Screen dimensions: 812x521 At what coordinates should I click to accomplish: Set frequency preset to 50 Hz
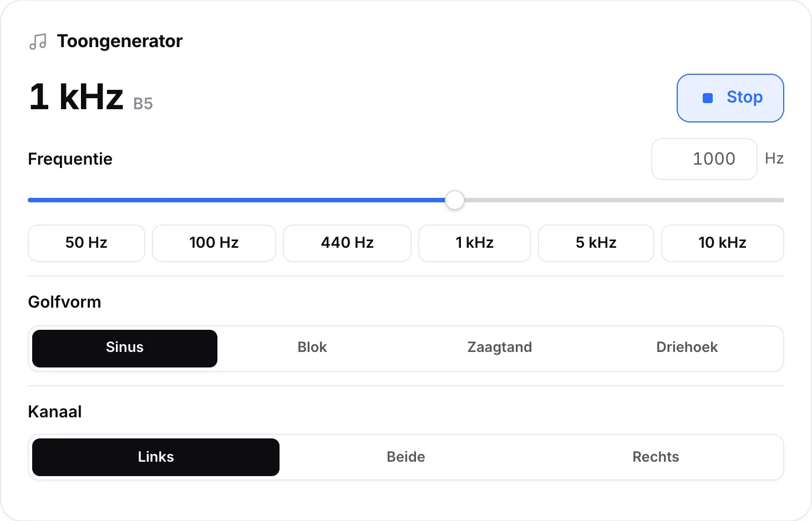pos(87,243)
